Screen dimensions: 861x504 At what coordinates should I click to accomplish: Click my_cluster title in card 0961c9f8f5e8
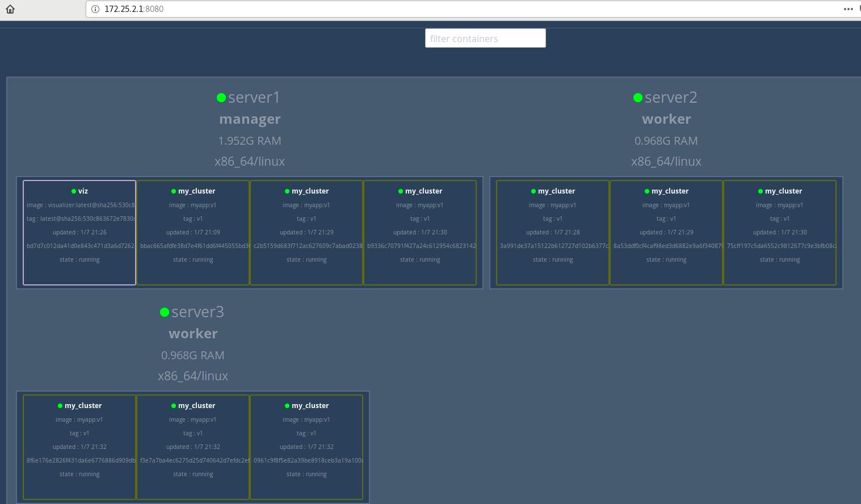(310, 406)
